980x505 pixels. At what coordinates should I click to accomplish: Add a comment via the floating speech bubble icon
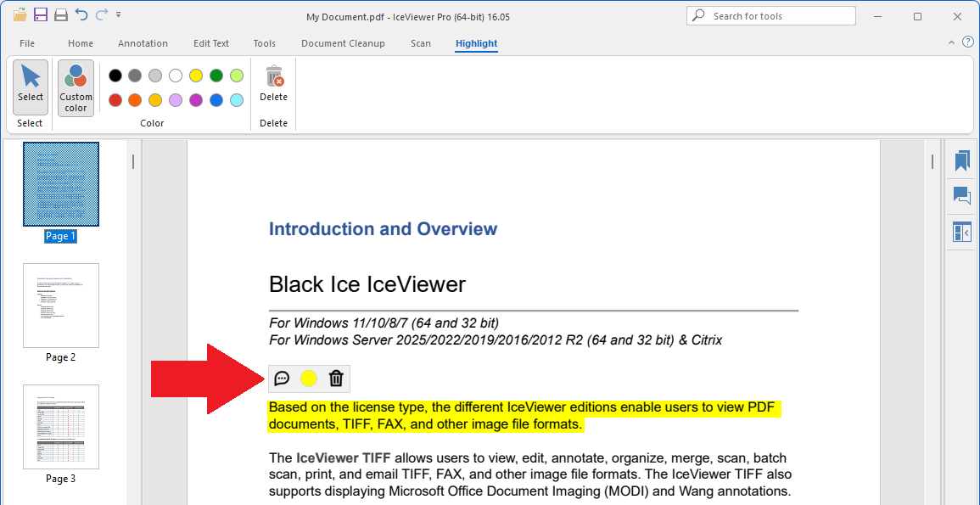click(x=282, y=379)
